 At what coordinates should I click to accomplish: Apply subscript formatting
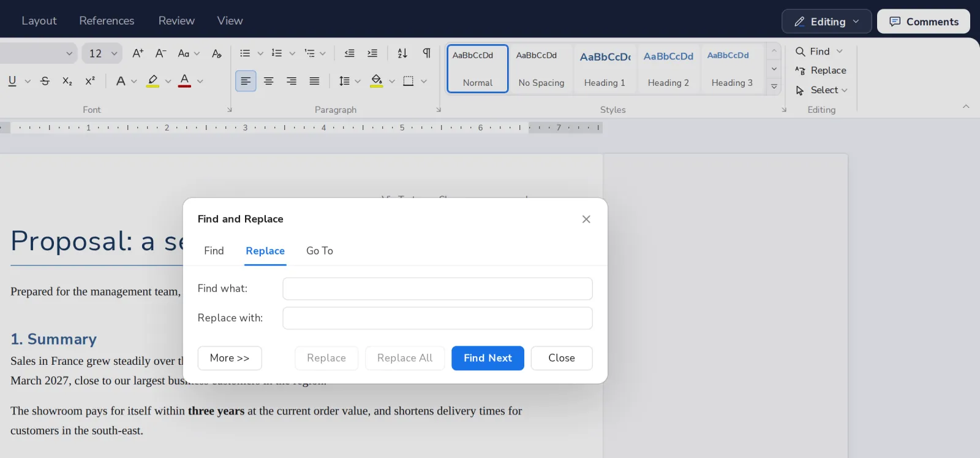[67, 81]
